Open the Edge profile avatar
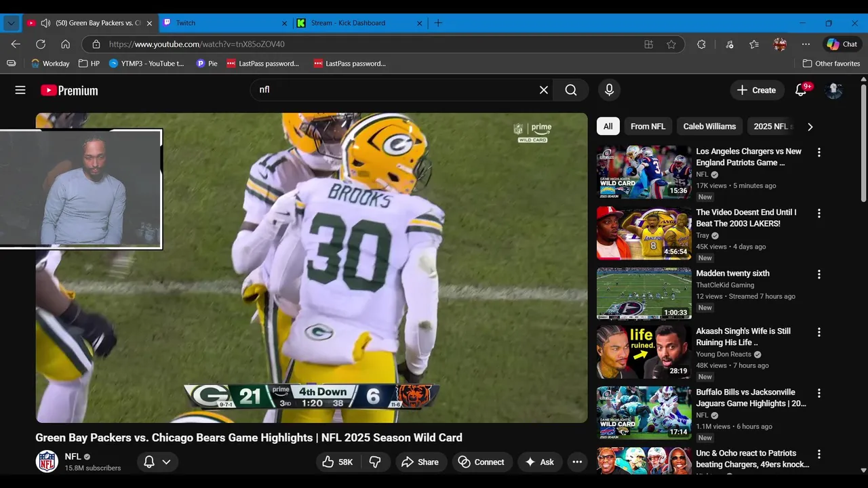Image resolution: width=868 pixels, height=488 pixels. 780,44
